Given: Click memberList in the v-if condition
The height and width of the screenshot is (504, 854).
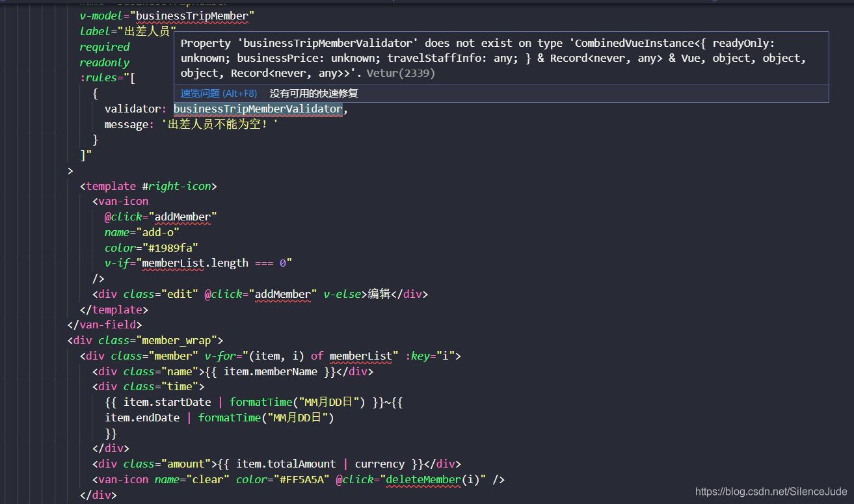Looking at the screenshot, I should click(x=173, y=263).
